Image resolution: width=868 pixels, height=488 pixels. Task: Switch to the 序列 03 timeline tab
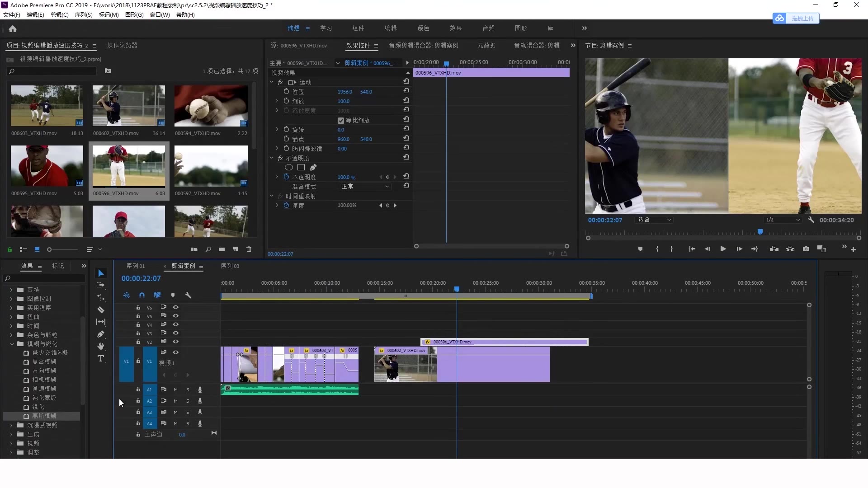pyautogui.click(x=230, y=266)
